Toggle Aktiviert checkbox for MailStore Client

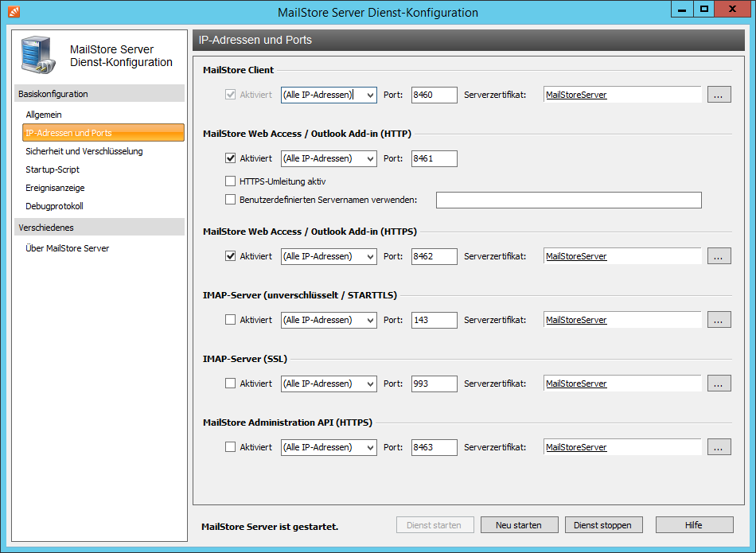231,95
